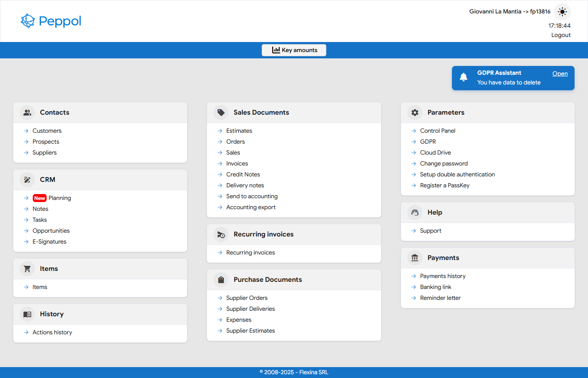This screenshot has width=588, height=378.
Task: Open Prospects
Action: 46,142
